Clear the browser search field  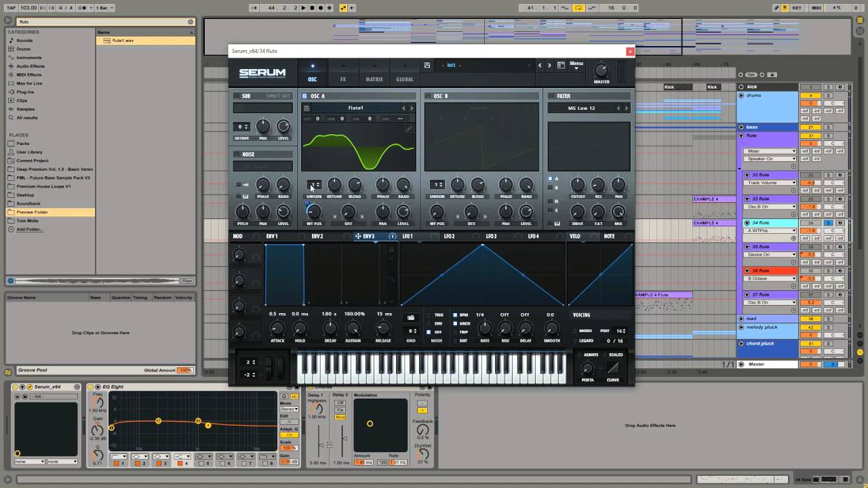coord(191,22)
